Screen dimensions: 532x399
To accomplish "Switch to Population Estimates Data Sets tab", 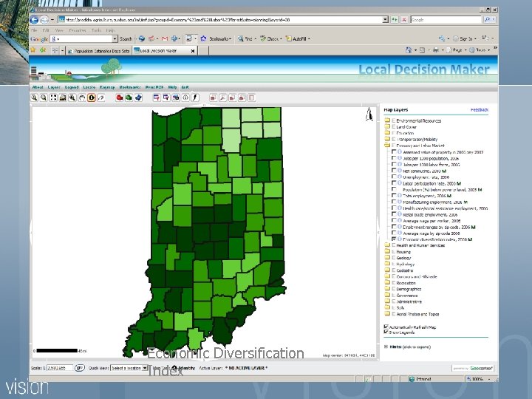I will [x=101, y=51].
